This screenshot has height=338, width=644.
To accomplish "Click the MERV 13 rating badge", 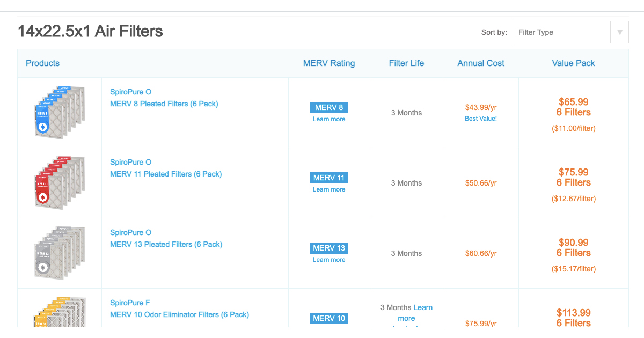I will [x=329, y=248].
